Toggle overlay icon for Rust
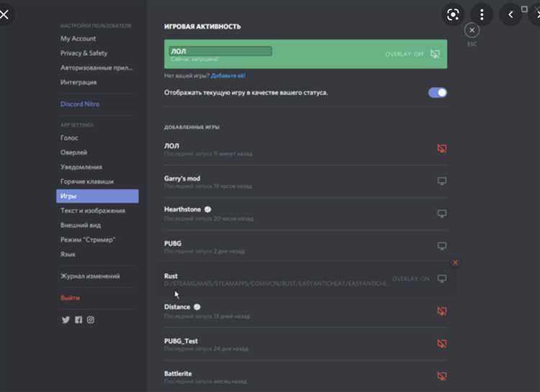Viewport: 540px width, 392px height. click(x=442, y=278)
